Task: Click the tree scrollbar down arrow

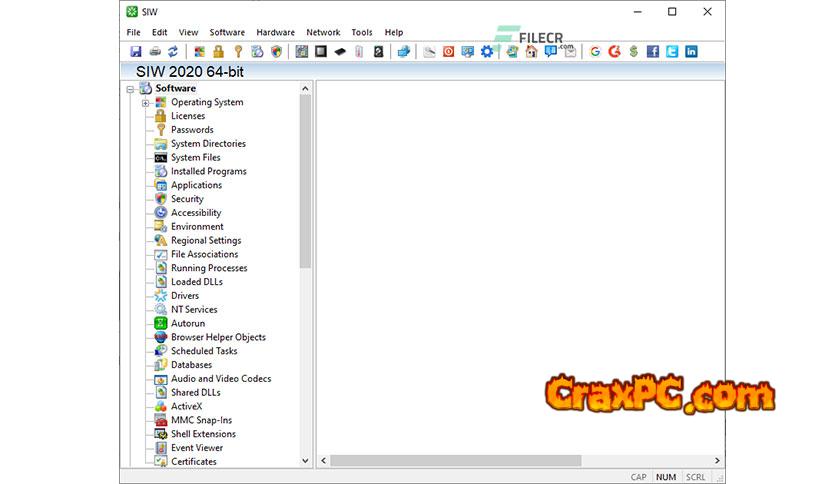Action: (x=306, y=461)
